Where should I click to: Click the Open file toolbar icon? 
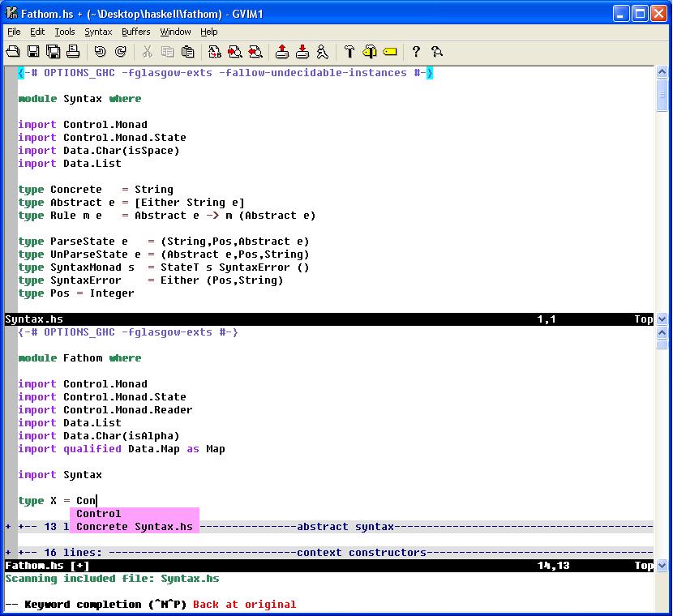(x=13, y=52)
